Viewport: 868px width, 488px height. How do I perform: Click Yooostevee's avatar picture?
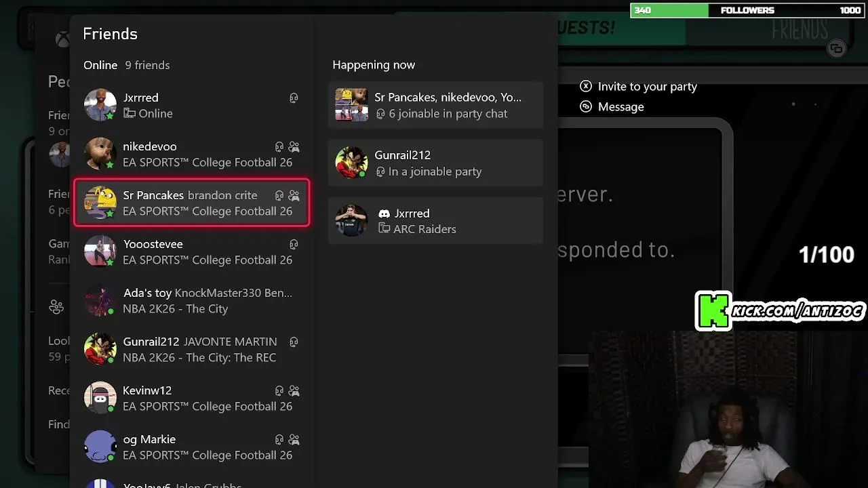point(100,251)
